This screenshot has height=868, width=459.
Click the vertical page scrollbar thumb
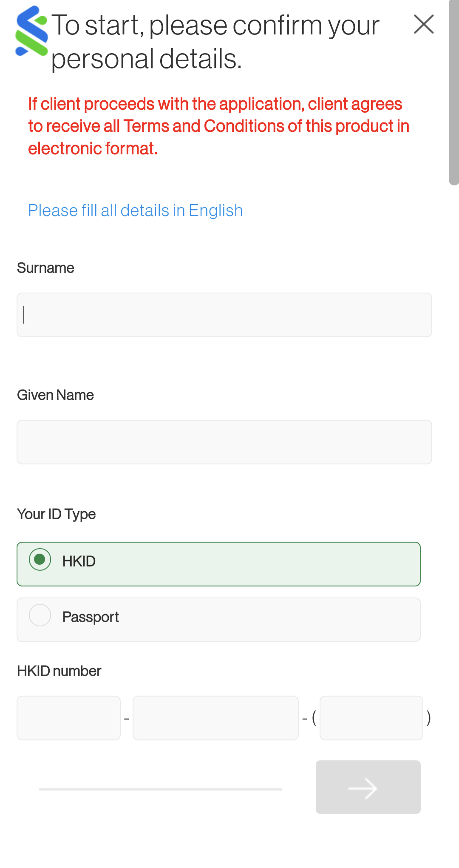(454, 93)
